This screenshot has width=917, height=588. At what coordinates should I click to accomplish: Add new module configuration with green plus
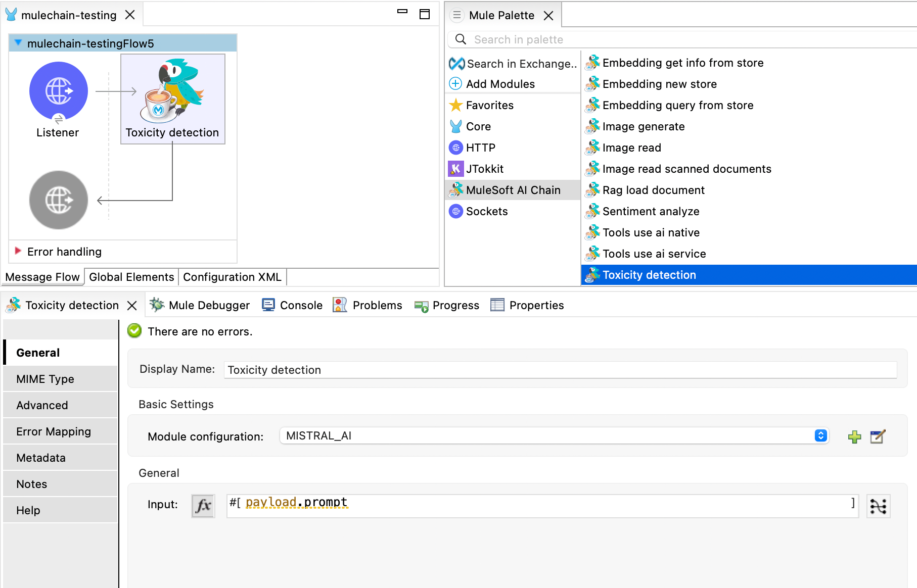pos(855,436)
